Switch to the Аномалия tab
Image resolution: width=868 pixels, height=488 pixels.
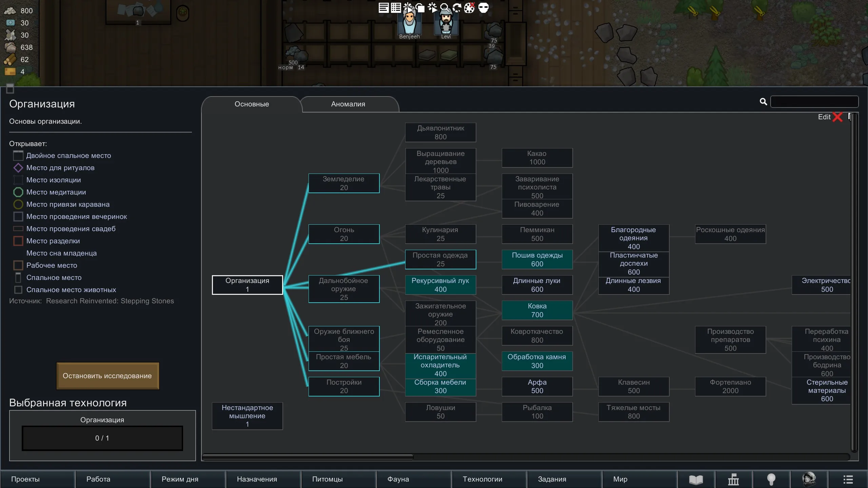coord(348,104)
